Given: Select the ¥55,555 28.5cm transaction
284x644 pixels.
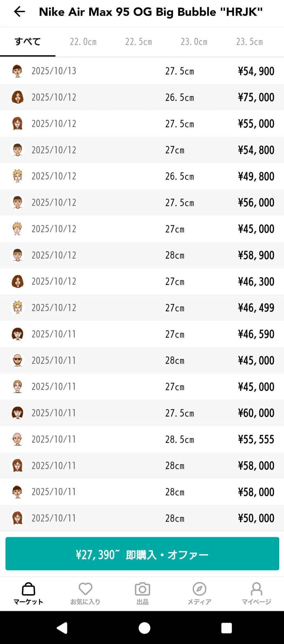Looking at the screenshot, I should pyautogui.click(x=142, y=439).
